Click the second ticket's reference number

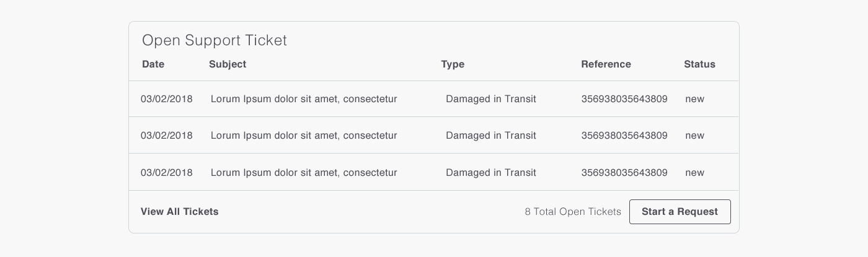point(624,136)
